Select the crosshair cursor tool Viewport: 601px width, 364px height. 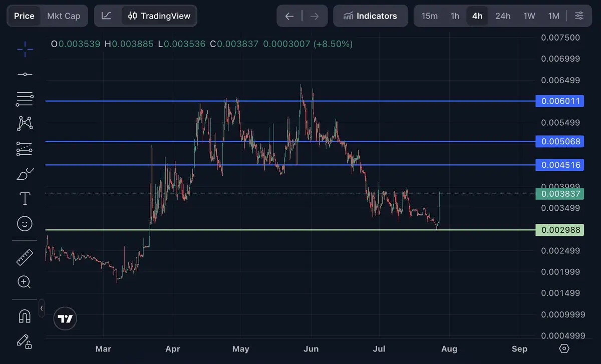(x=25, y=49)
